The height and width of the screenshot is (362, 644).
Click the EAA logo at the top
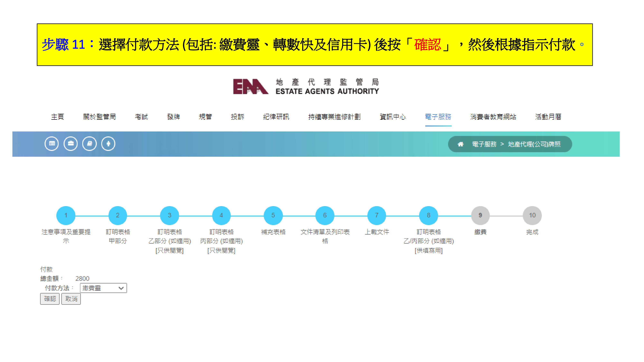(251, 86)
